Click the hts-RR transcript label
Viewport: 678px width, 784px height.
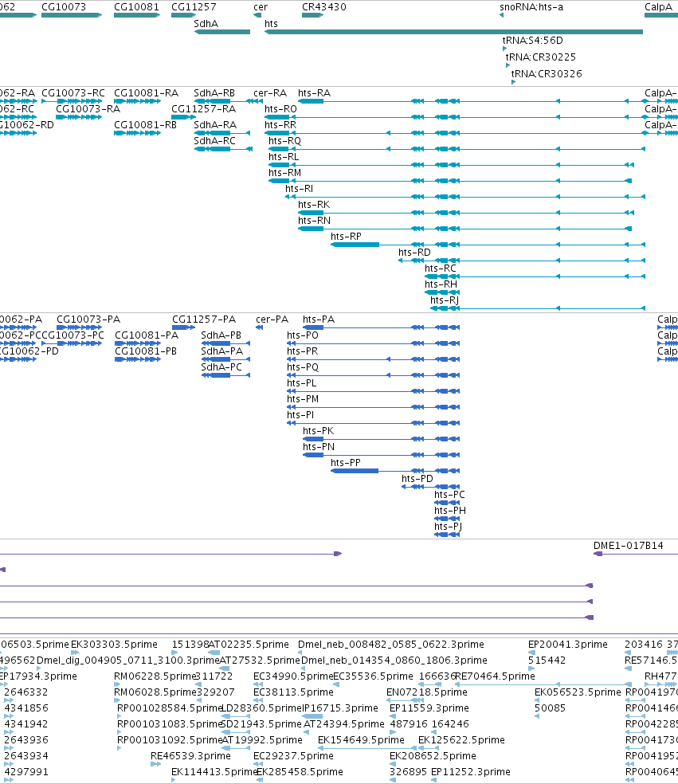pos(280,125)
